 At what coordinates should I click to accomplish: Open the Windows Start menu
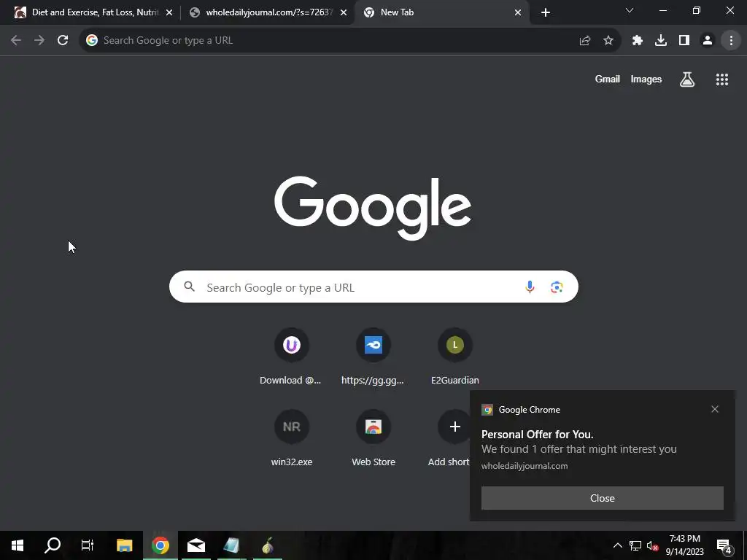click(18, 545)
